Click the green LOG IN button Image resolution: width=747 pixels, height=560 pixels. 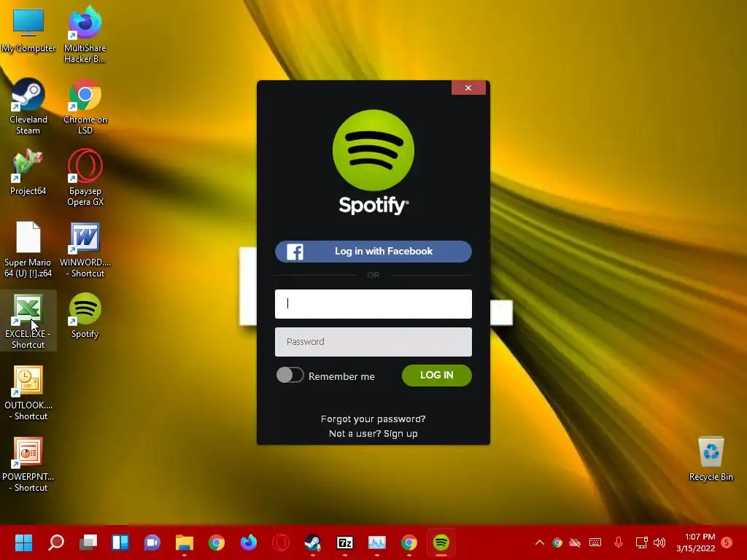click(x=437, y=376)
